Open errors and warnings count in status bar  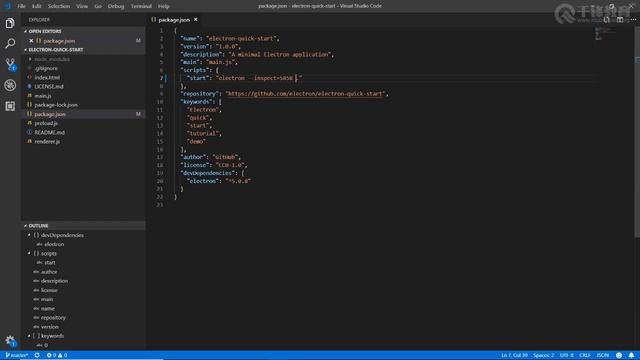tap(57, 356)
